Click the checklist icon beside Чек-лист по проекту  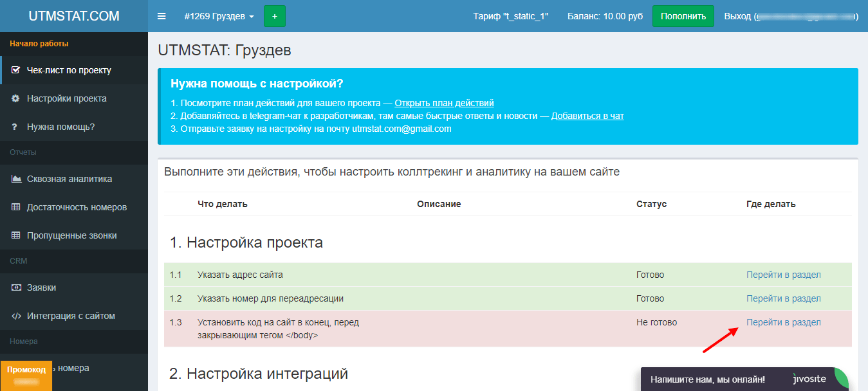point(16,70)
